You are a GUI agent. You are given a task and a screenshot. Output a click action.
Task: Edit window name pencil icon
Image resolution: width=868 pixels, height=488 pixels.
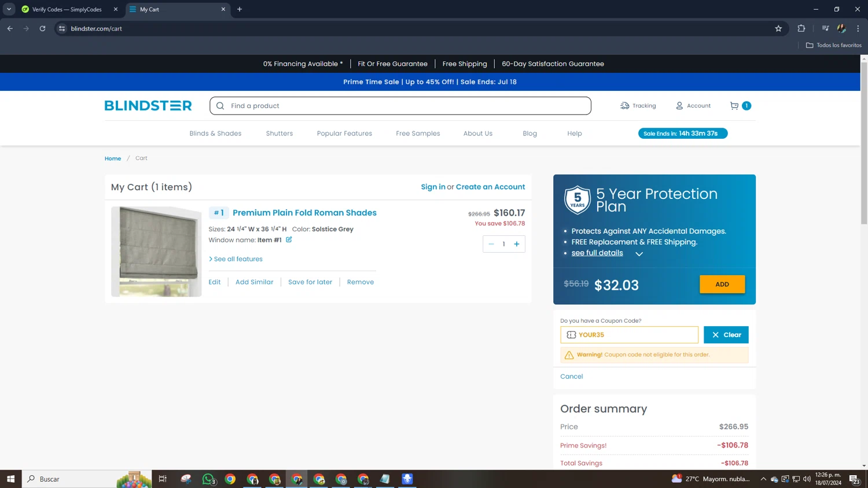point(289,239)
